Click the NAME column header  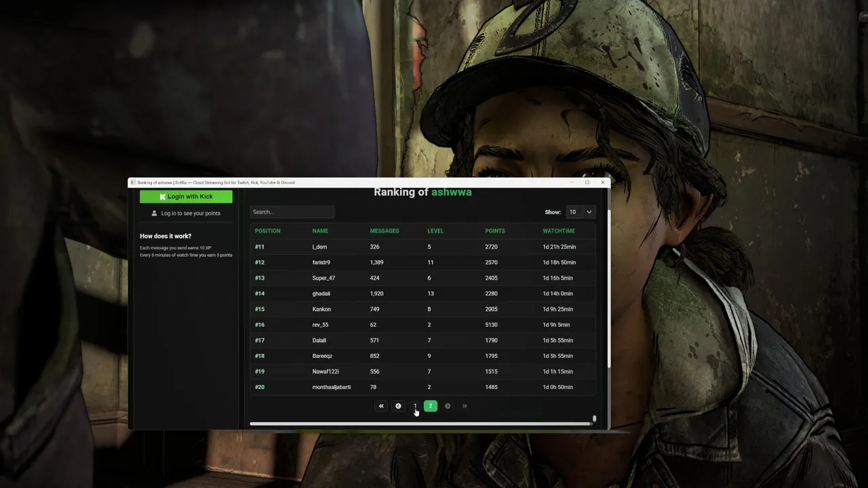(x=320, y=231)
